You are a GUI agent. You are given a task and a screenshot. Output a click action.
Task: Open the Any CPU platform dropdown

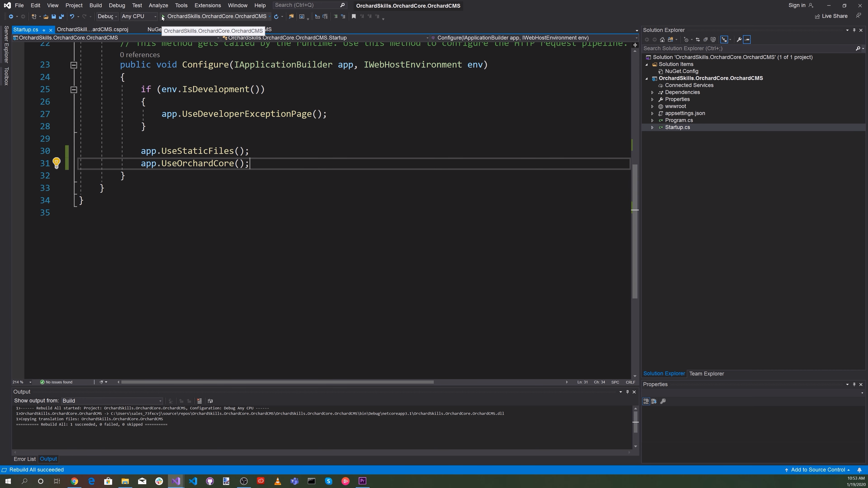pyautogui.click(x=139, y=16)
